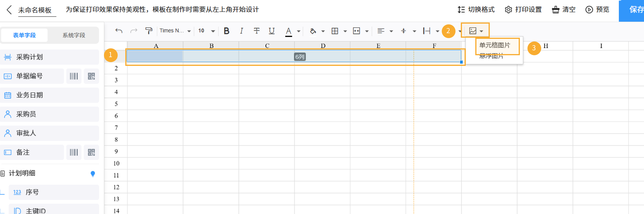Click the undo icon in toolbar
Viewport: 644px width, 214px height.
(x=119, y=31)
